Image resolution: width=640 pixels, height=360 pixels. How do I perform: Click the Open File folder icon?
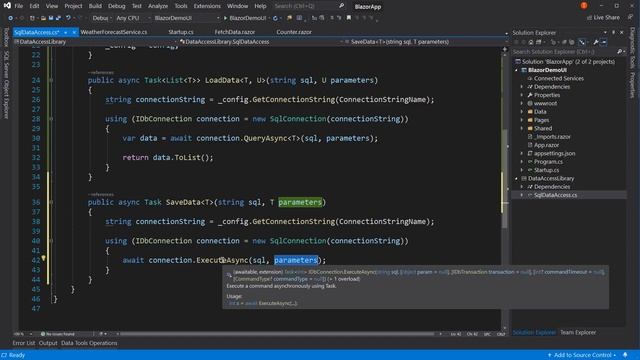[x=43, y=18]
